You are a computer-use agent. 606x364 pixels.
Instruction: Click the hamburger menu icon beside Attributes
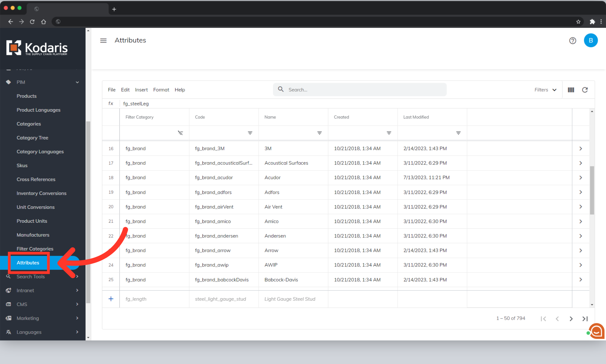103,40
